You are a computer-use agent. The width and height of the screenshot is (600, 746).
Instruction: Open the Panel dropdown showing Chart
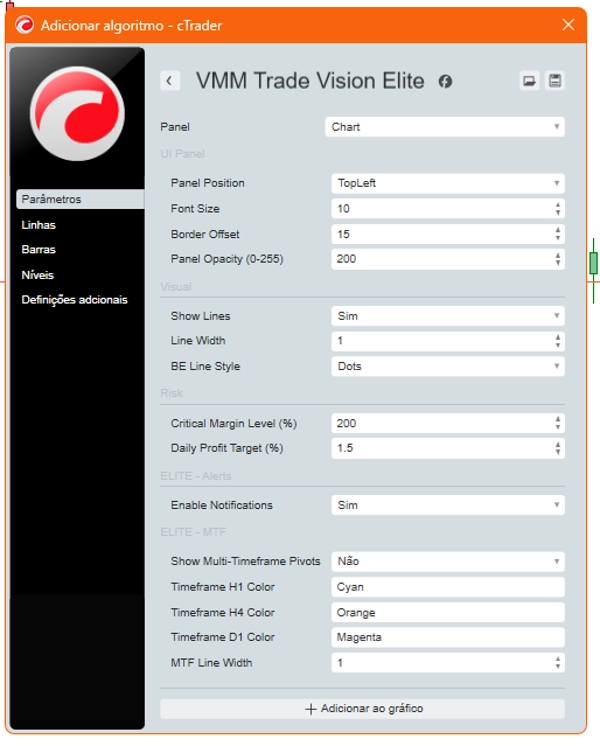click(445, 127)
